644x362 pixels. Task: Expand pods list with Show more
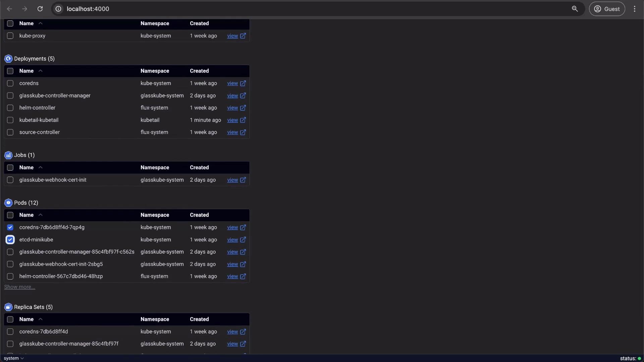coord(19,287)
